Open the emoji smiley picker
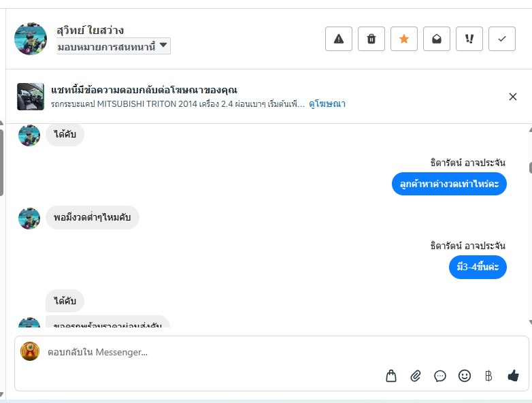The height and width of the screenshot is (403, 532). pos(465,376)
